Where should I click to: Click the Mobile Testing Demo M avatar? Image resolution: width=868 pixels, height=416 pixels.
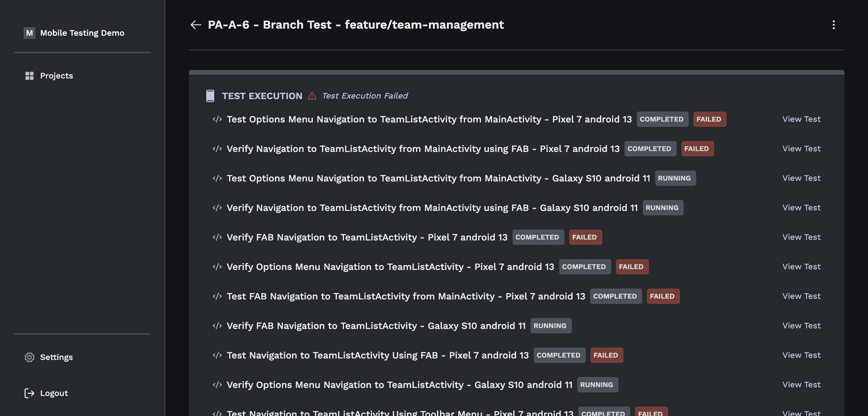29,33
